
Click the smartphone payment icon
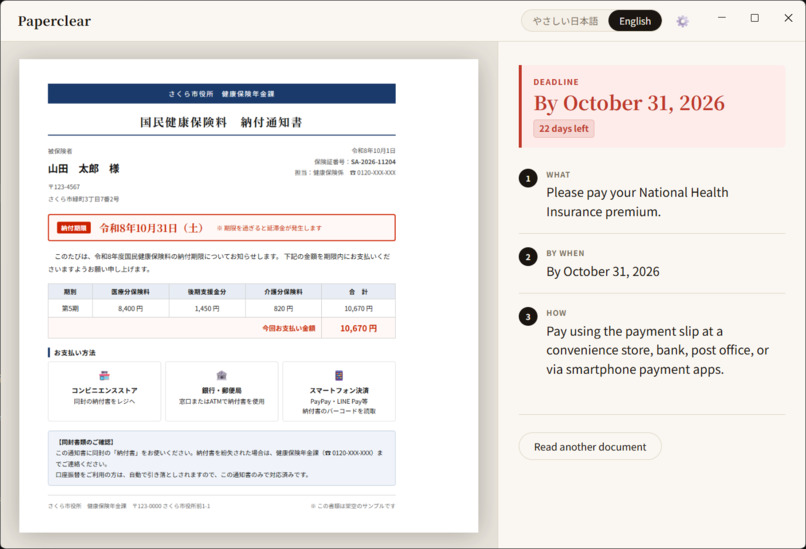(339, 375)
